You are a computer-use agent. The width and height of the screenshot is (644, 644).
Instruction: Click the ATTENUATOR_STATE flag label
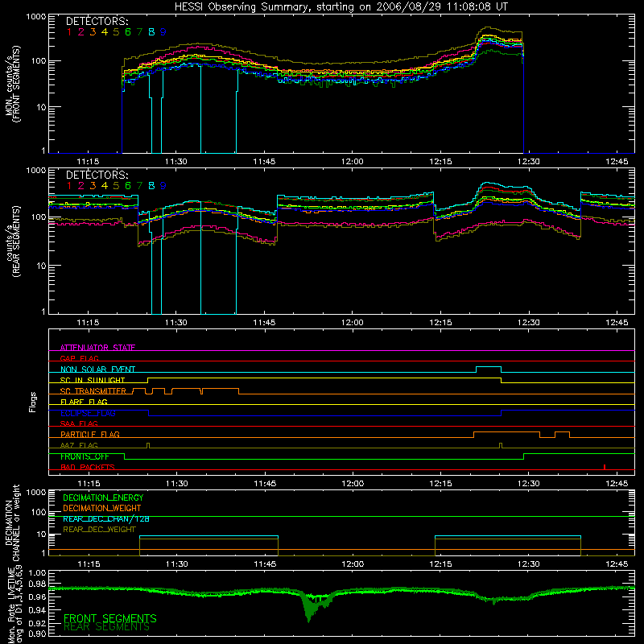(x=97, y=348)
